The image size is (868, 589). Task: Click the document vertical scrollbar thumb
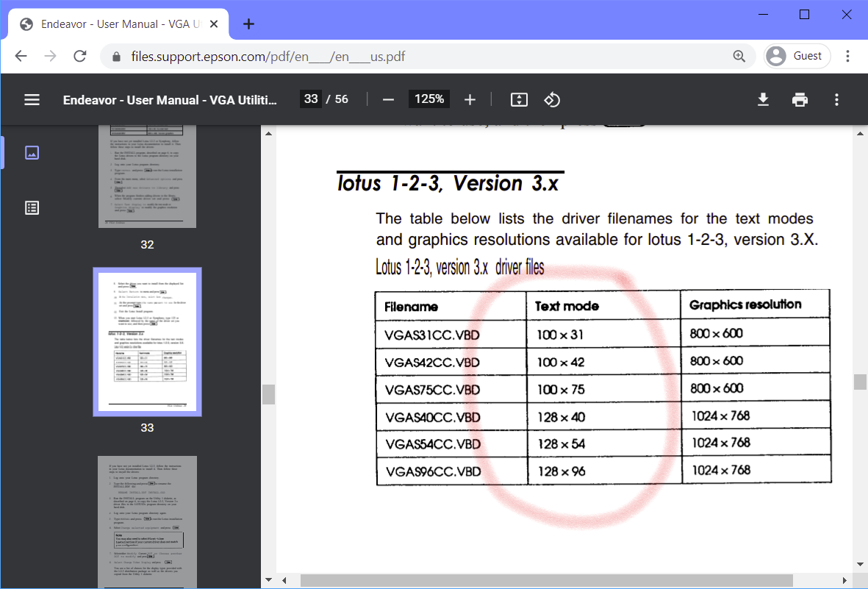(860, 382)
